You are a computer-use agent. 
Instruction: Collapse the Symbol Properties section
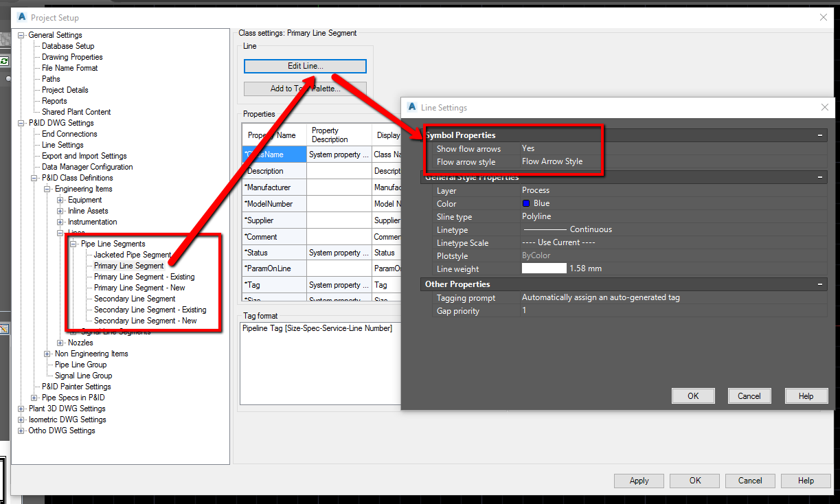point(819,136)
